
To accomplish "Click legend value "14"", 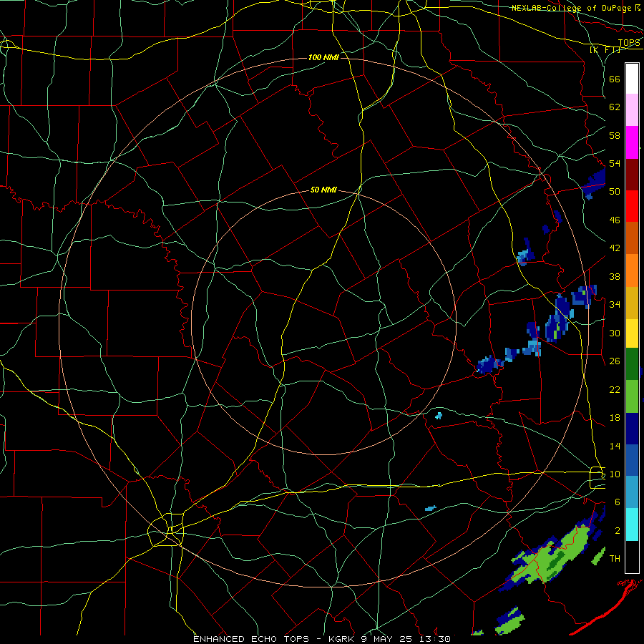I will pos(615,446).
